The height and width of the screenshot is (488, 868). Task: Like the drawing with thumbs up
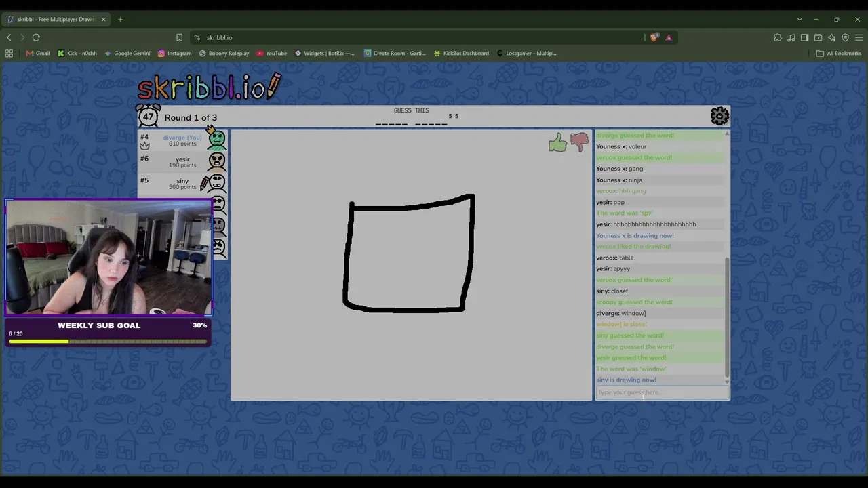pyautogui.click(x=557, y=142)
